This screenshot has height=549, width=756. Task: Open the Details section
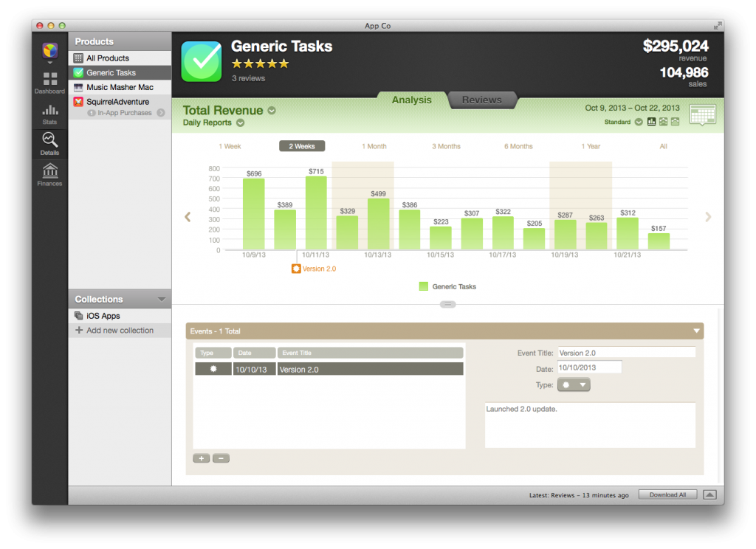pyautogui.click(x=49, y=144)
